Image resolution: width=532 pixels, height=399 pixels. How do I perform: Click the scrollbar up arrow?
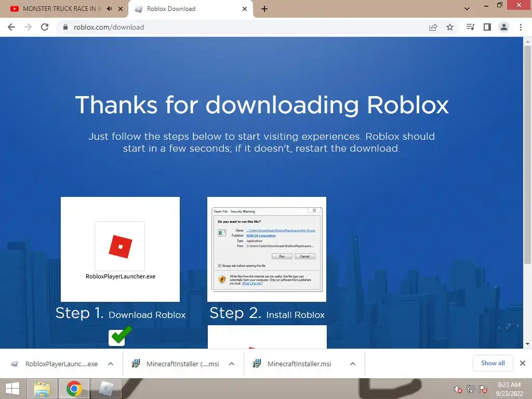pos(527,42)
